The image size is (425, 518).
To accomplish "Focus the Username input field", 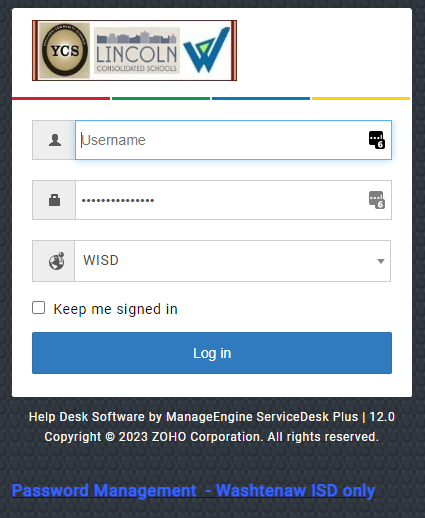I will click(x=233, y=140).
